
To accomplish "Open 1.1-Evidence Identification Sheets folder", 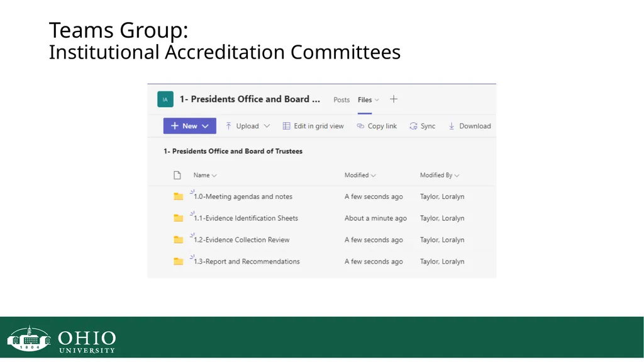I will [246, 218].
